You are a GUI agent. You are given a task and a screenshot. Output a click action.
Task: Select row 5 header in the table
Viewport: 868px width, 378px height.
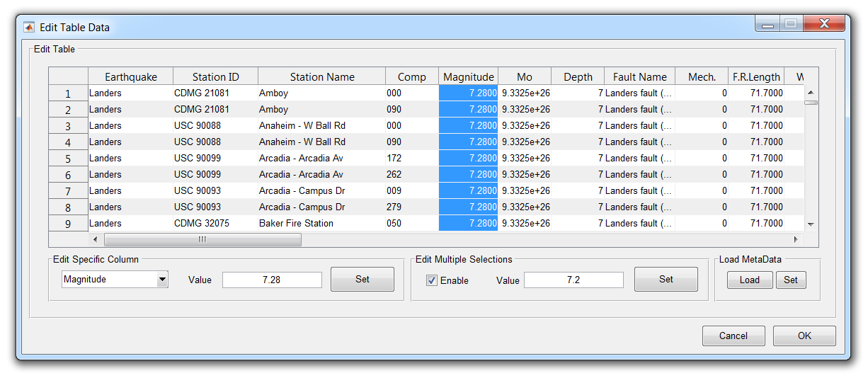[68, 159]
